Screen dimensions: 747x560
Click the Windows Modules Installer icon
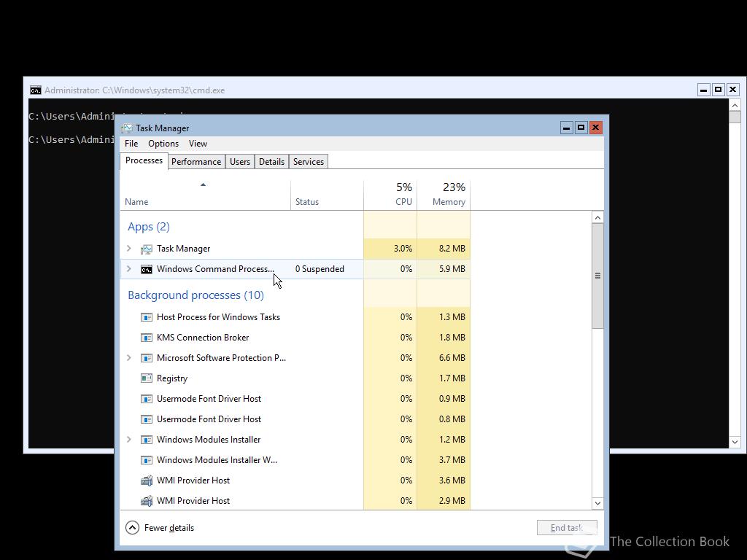click(x=146, y=440)
